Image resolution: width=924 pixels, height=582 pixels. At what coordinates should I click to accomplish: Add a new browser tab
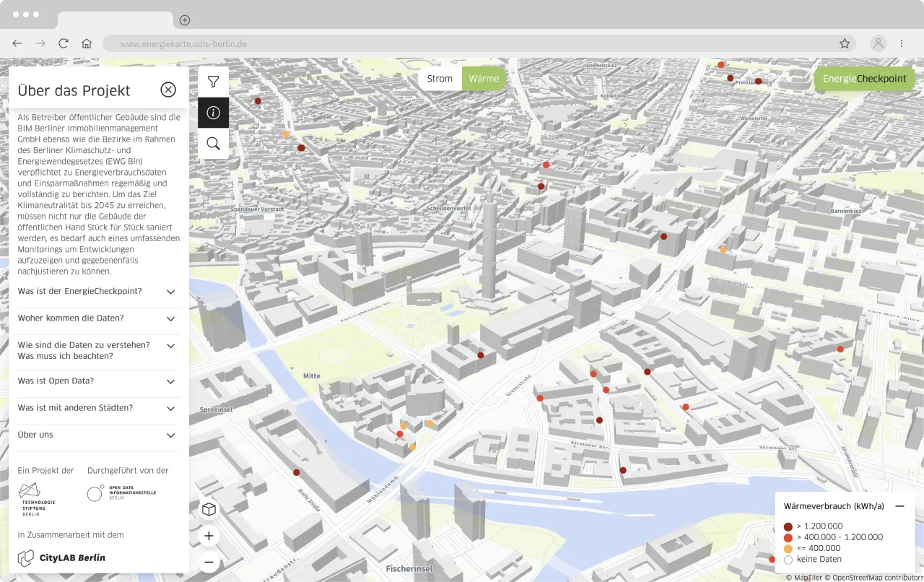coord(185,20)
